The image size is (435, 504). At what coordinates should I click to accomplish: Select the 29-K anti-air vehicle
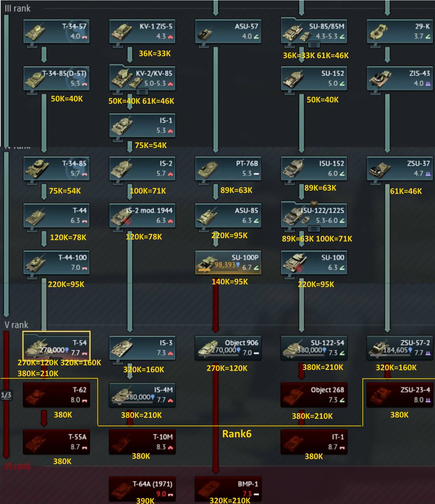(400, 31)
